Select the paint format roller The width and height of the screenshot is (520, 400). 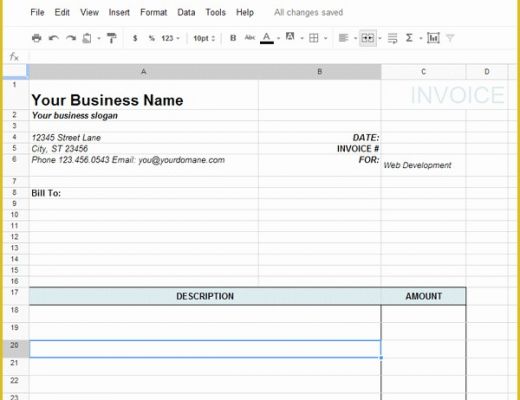[112, 38]
